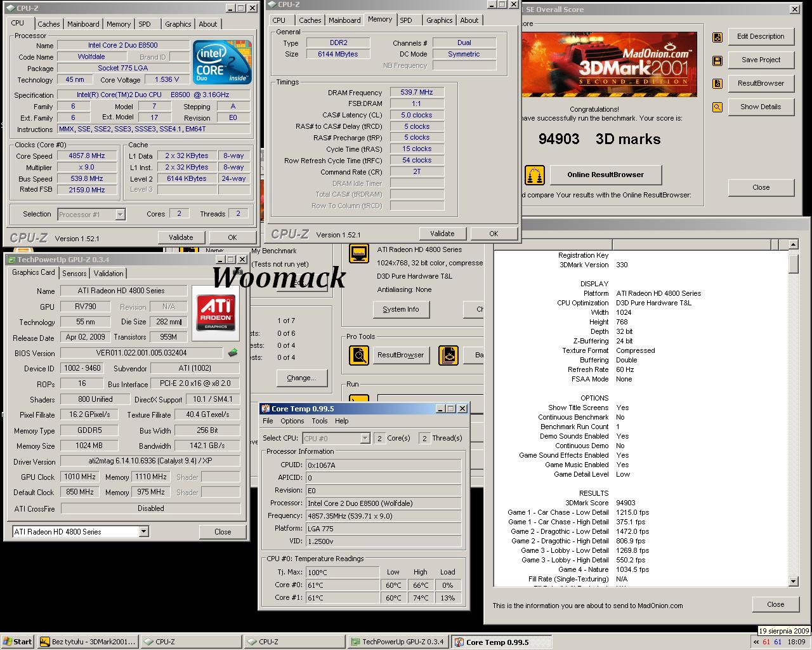
Task: Click the Intel Core 2 Duo logo
Action: [x=222, y=62]
